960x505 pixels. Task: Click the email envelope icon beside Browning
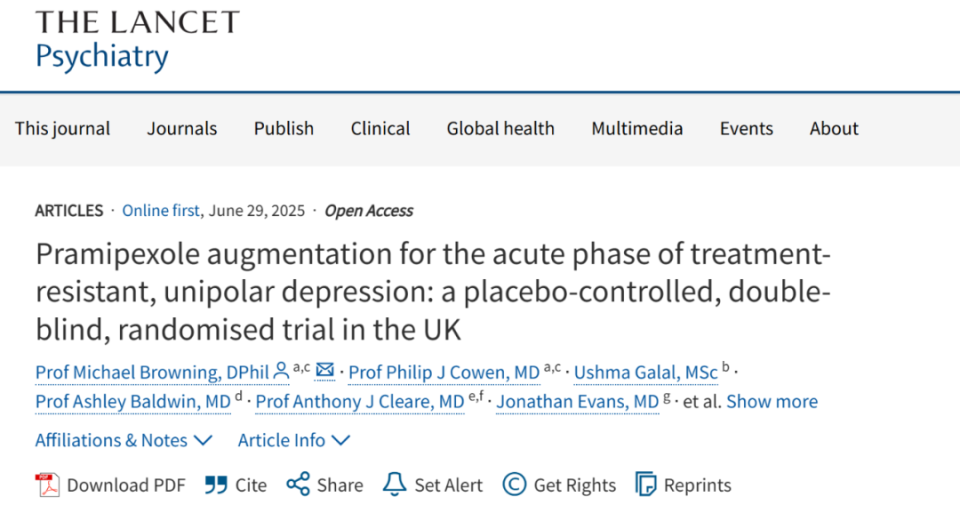point(325,370)
